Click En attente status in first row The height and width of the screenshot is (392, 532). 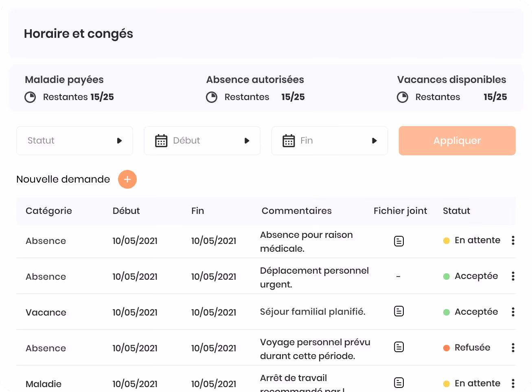coord(477,240)
